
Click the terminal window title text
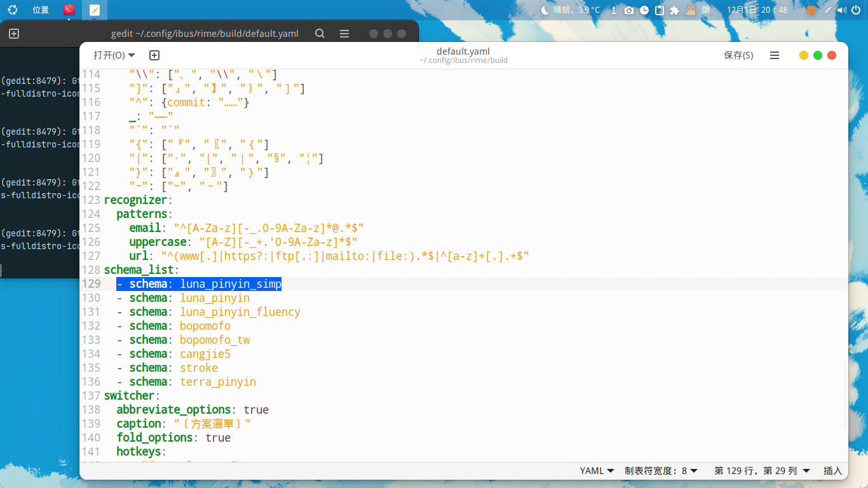point(205,34)
